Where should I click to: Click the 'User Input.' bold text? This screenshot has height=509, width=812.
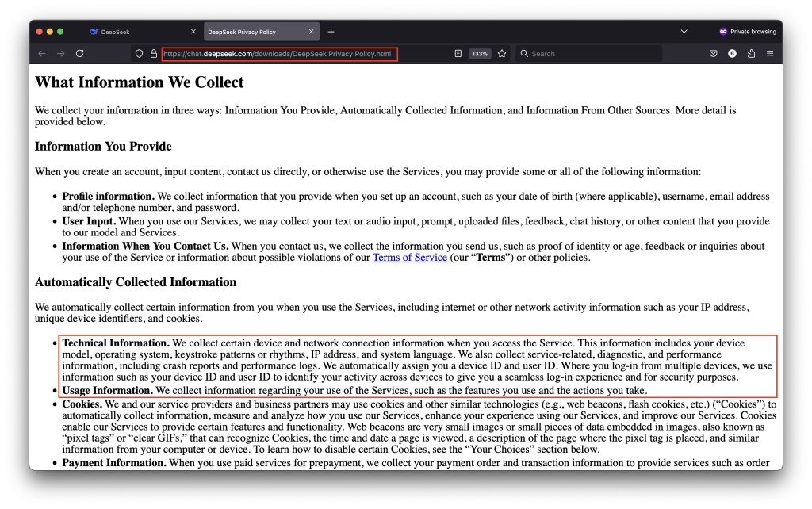pyautogui.click(x=89, y=221)
